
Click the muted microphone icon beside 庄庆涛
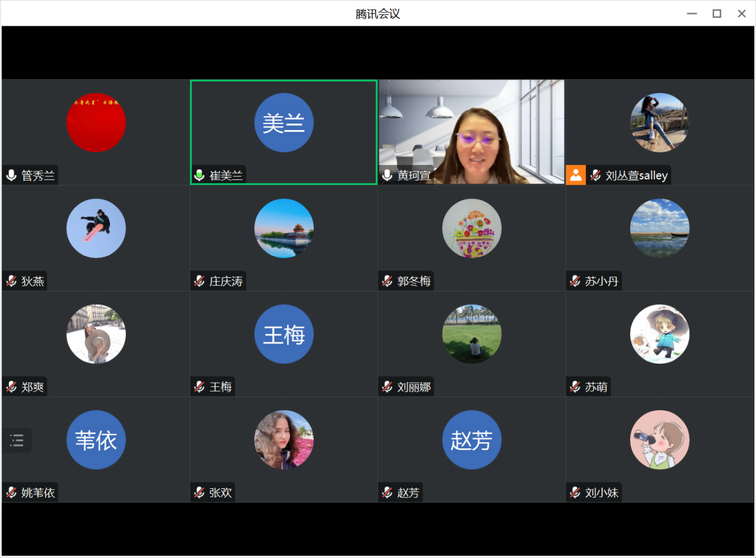tap(200, 281)
